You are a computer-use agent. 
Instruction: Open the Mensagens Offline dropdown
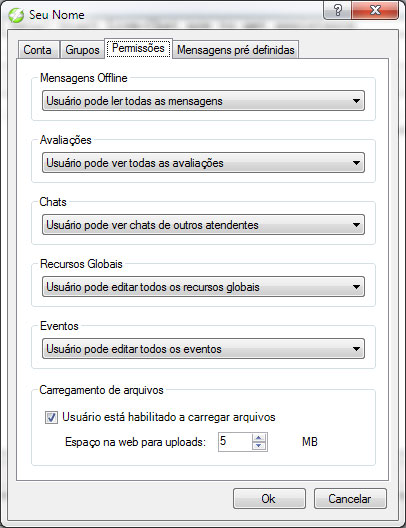[203, 101]
